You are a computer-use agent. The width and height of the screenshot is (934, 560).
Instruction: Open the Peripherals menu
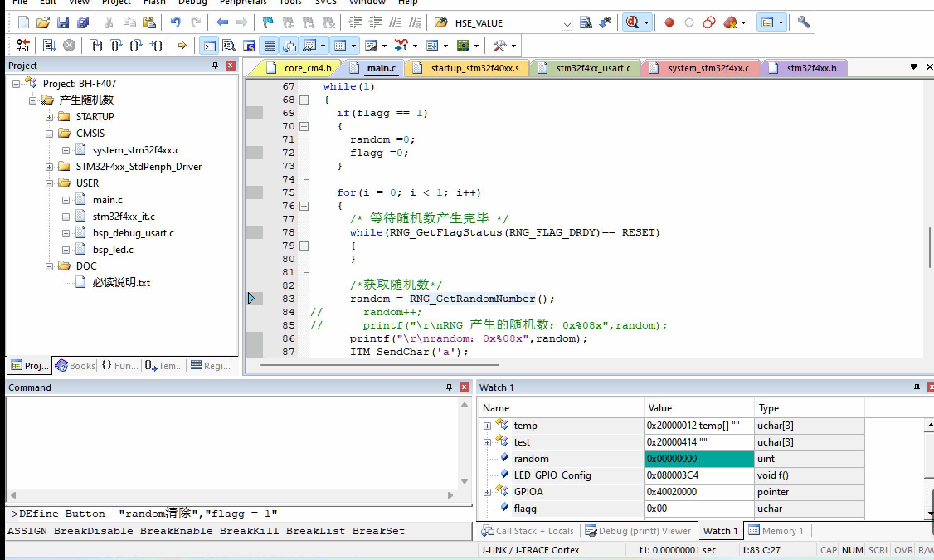pos(243,2)
